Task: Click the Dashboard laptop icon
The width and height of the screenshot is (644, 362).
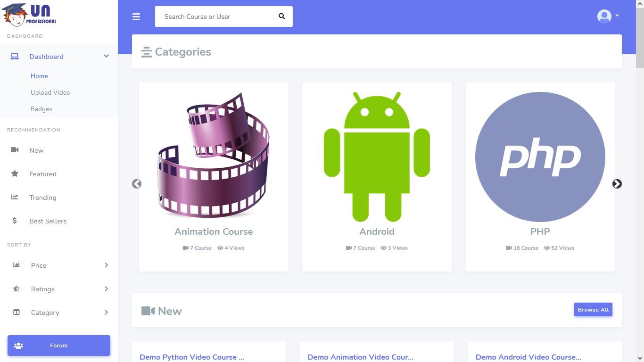Action: pos(15,57)
